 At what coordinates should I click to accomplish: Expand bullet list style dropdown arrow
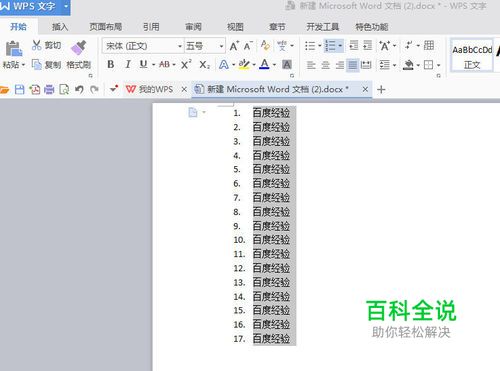point(319,46)
